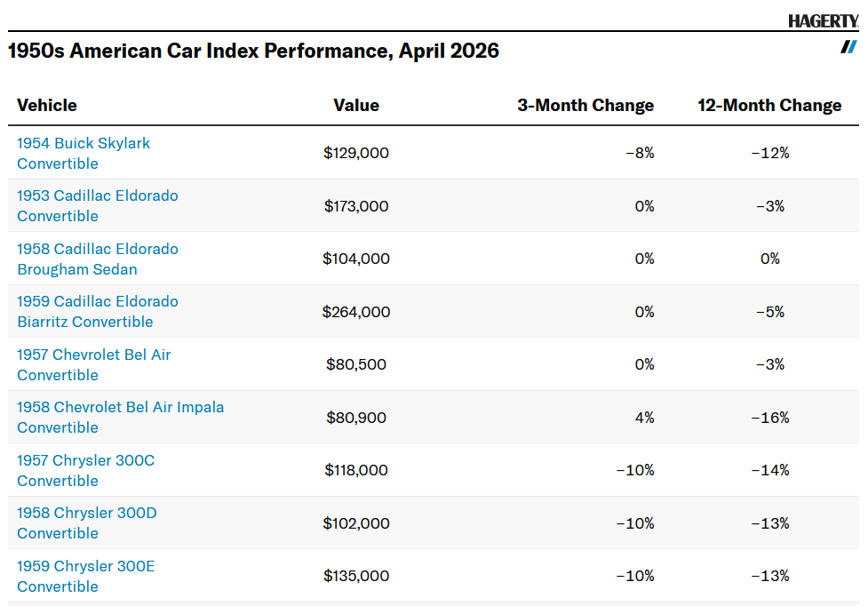Open the 1957 Chrysler 300C Convertible link

85,470
